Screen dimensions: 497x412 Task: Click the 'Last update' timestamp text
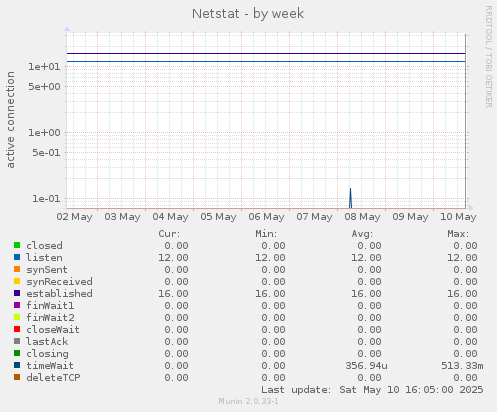372,390
